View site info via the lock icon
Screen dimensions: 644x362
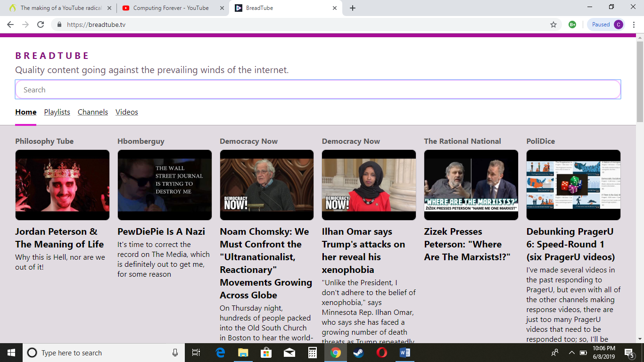[59, 25]
